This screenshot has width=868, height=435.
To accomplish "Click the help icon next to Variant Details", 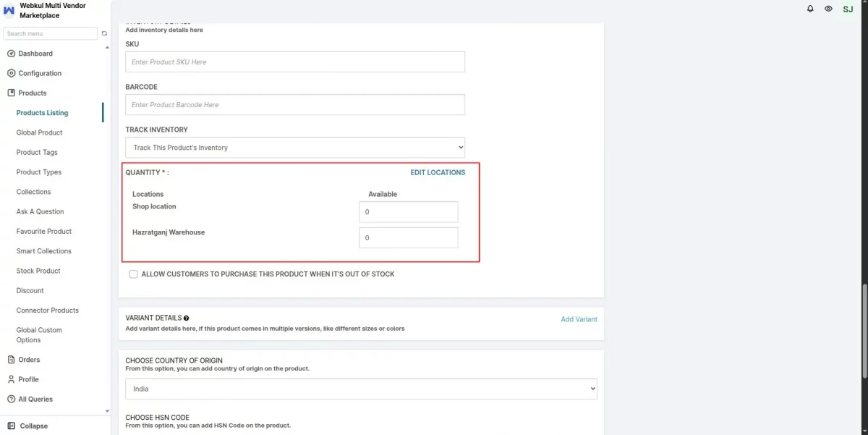I will click(x=187, y=318).
